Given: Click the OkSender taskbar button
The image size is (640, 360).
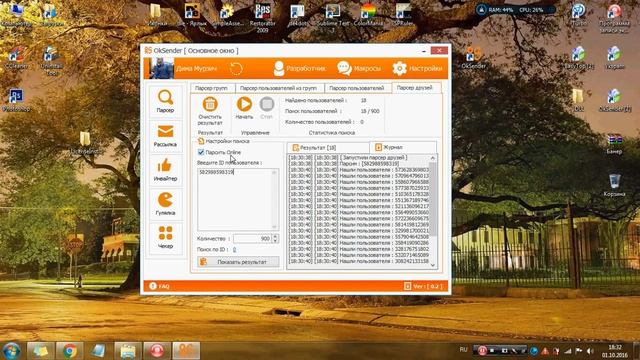Looking at the screenshot, I should tap(186, 351).
